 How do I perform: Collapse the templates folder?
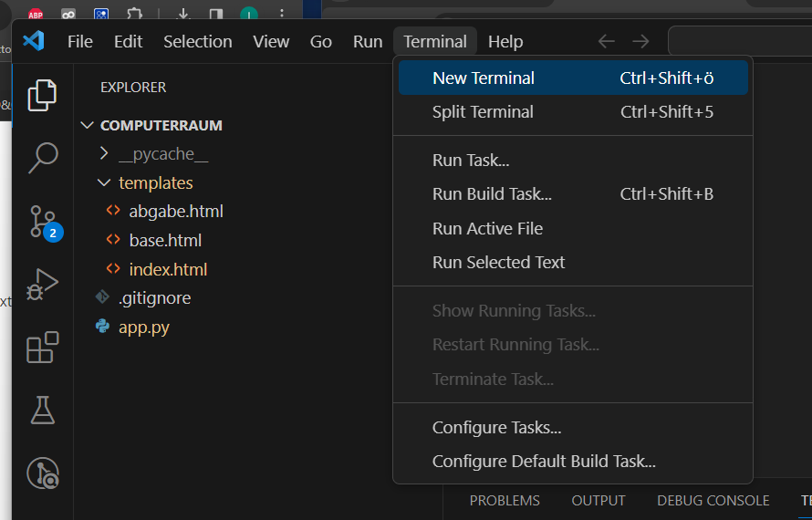coord(155,182)
